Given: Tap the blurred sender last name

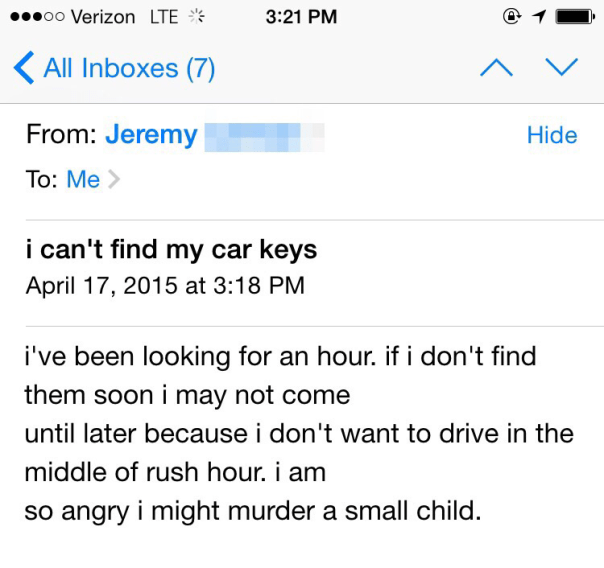Looking at the screenshot, I should [x=264, y=135].
